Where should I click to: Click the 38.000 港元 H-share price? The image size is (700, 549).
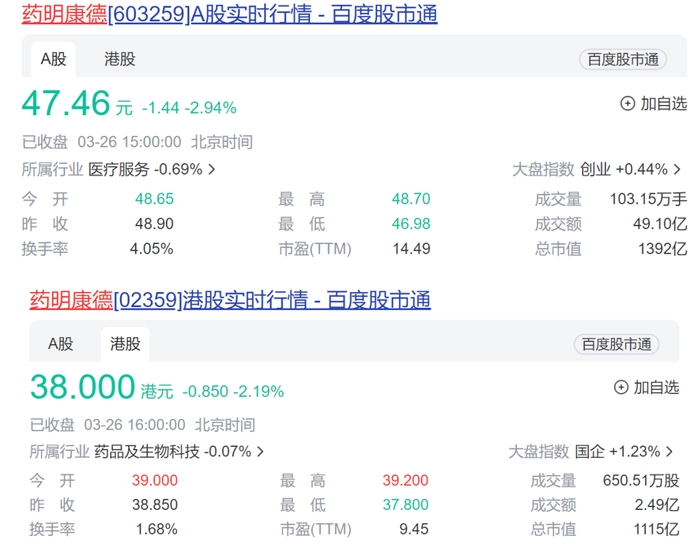click(x=82, y=387)
